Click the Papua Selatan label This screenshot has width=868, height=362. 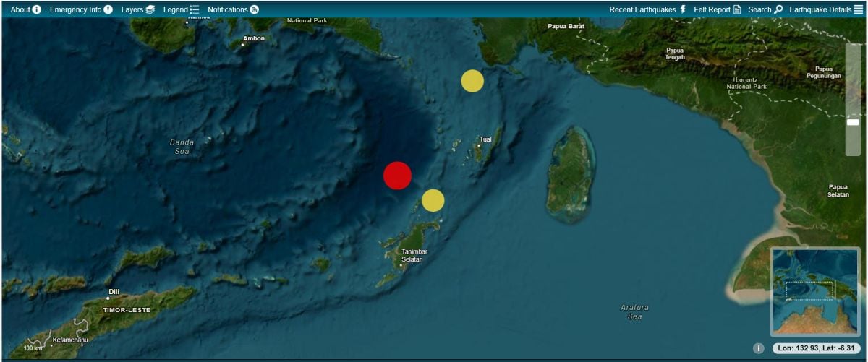[x=838, y=191]
